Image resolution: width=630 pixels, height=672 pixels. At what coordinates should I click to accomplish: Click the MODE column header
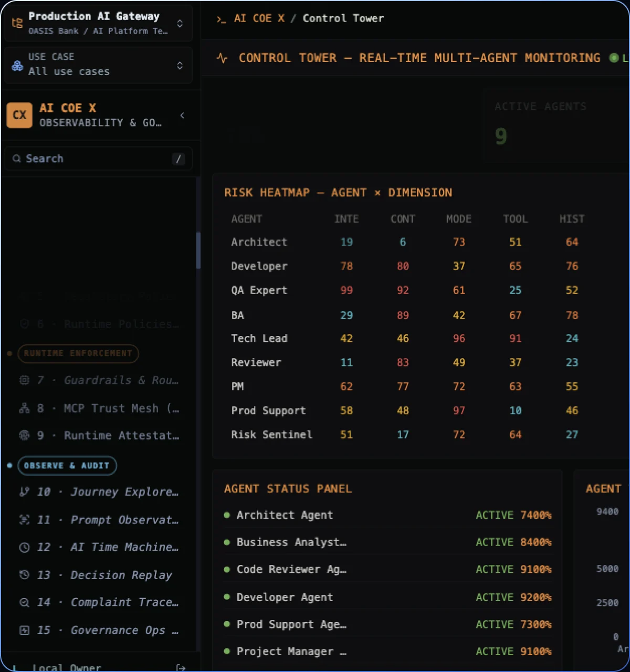459,219
